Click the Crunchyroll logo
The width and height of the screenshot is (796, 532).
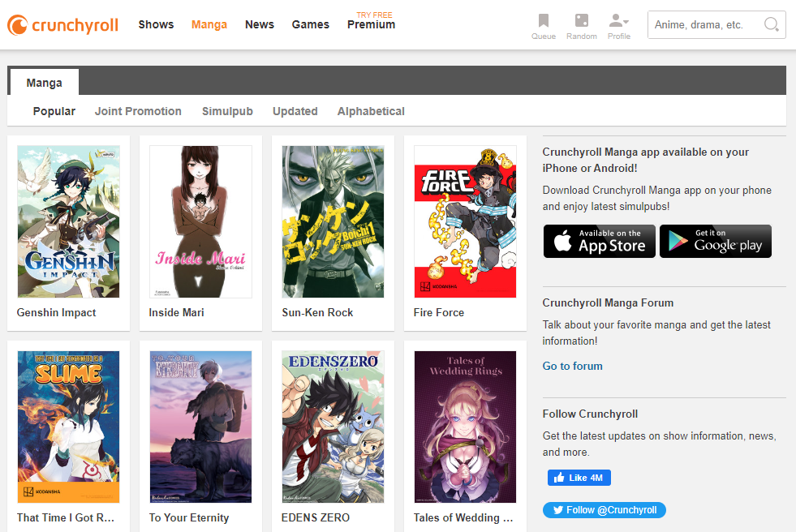[x=62, y=25]
